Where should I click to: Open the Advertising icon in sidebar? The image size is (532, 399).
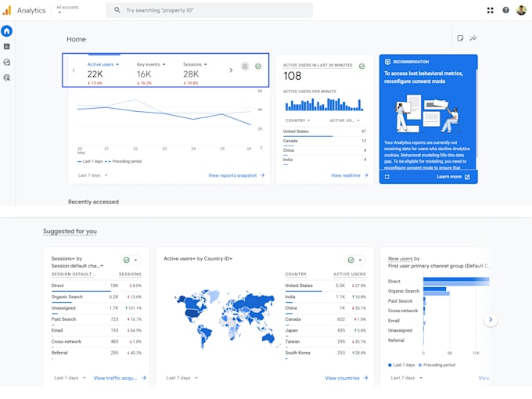point(7,77)
